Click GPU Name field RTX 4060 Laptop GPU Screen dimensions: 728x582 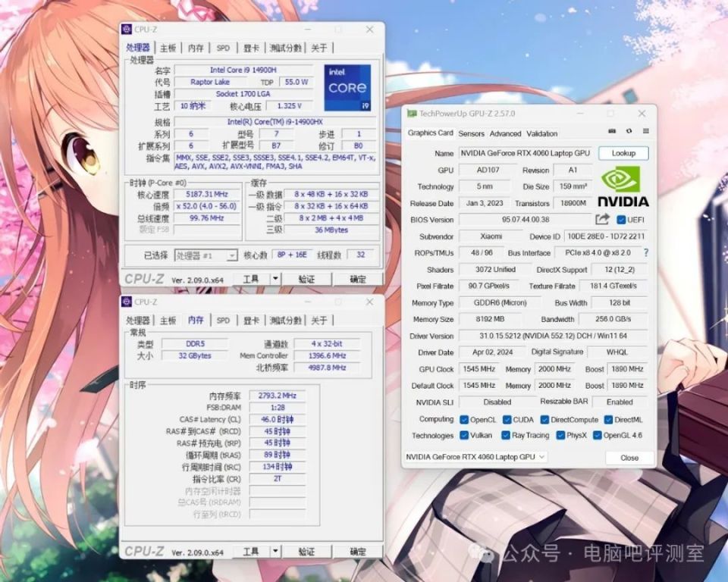526,153
